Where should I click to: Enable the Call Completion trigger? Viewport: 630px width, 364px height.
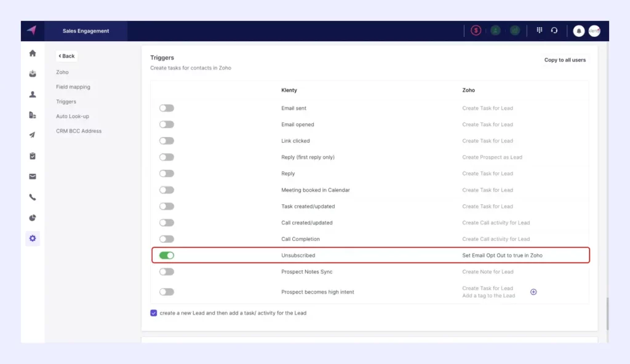pyautogui.click(x=166, y=239)
